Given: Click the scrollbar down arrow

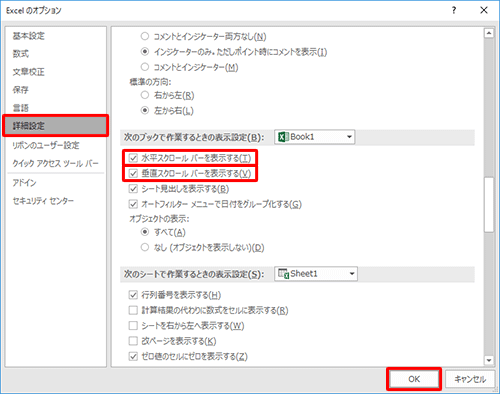Looking at the screenshot, I should [x=489, y=360].
